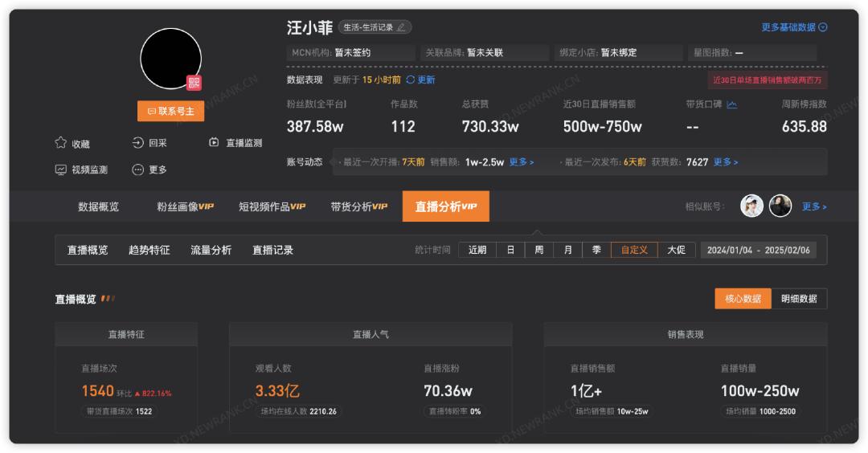This screenshot has height=453, width=868.
Task: Click the 更新 refresh icon
Action: (x=411, y=80)
